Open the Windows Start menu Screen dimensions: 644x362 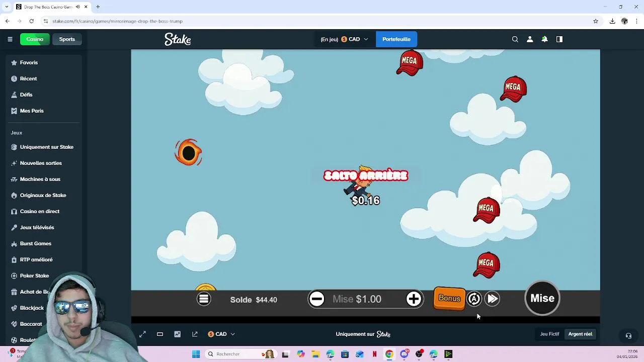pyautogui.click(x=196, y=354)
